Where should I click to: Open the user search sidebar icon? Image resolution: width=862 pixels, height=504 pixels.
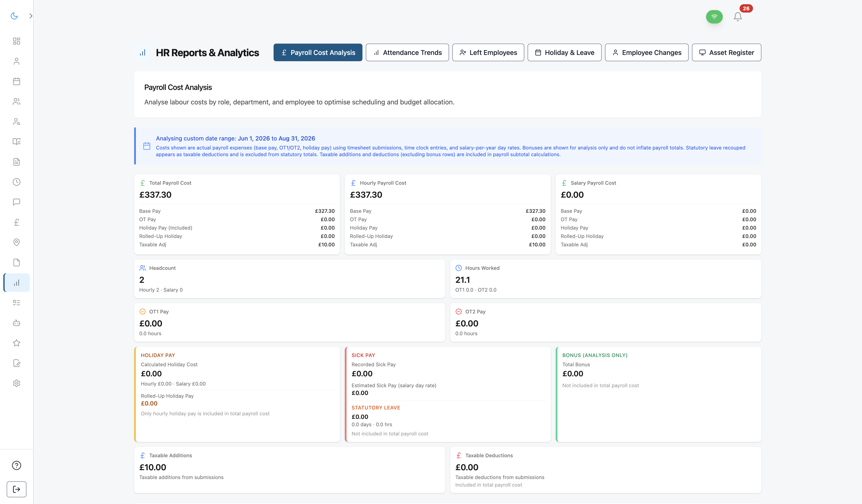[x=16, y=121]
